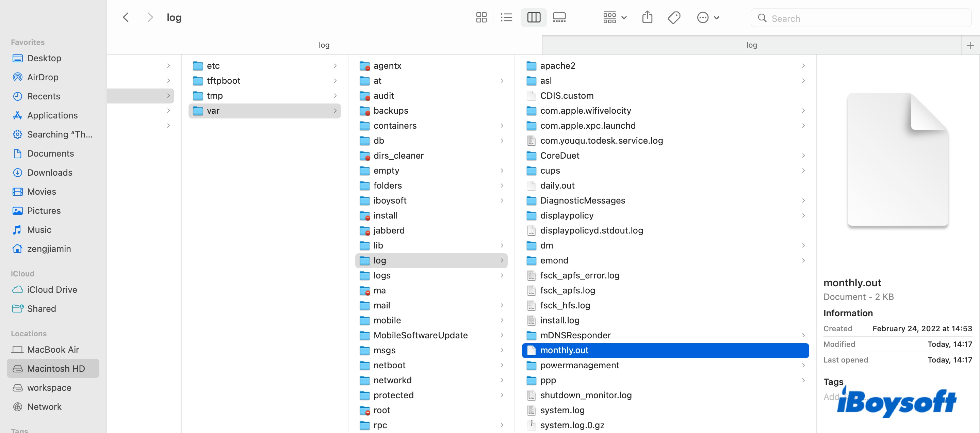Select the system.log file
The image size is (980, 433).
tap(562, 410)
